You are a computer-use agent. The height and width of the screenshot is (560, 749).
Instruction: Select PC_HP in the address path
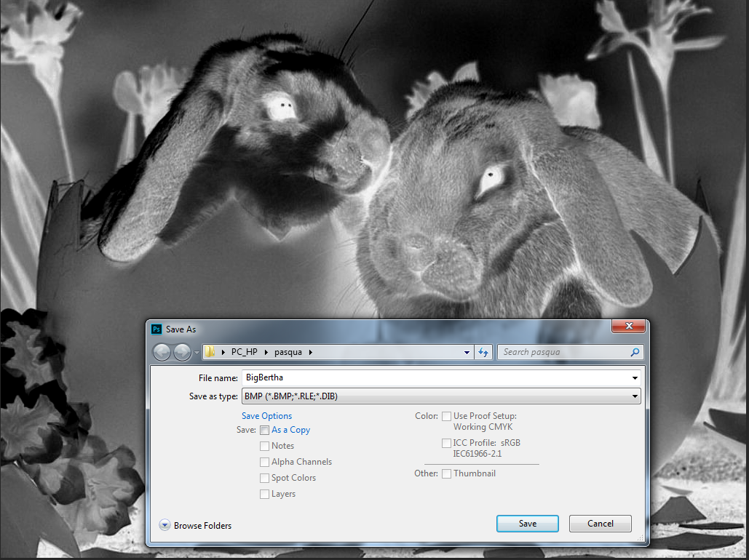click(x=244, y=352)
